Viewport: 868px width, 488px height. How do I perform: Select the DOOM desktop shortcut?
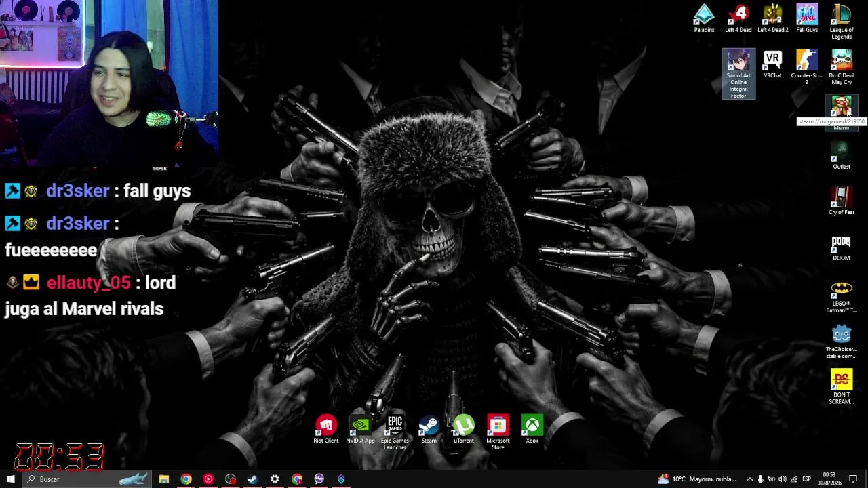point(842,247)
